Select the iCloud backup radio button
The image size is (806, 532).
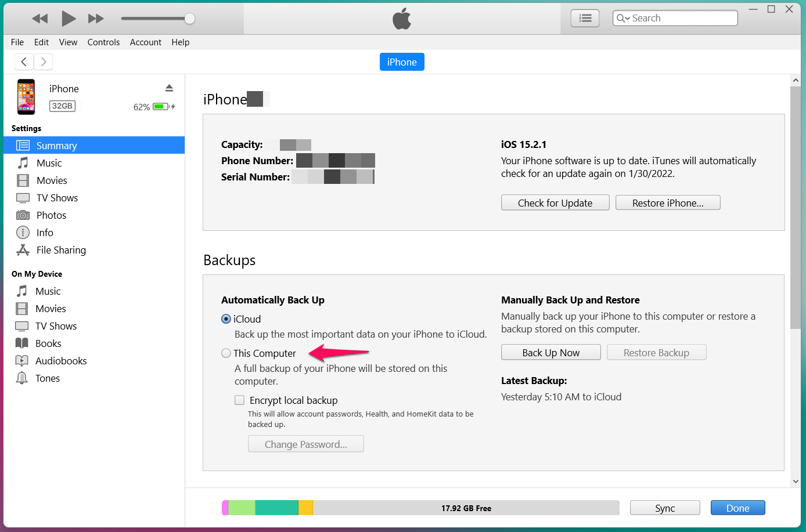tap(226, 319)
